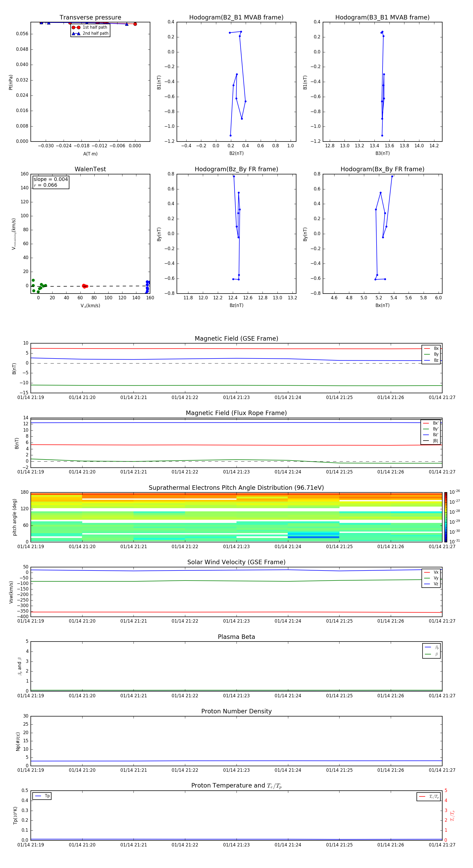Click the 'Proton Number Density' plot title
473x868 pixels.
[236, 711]
